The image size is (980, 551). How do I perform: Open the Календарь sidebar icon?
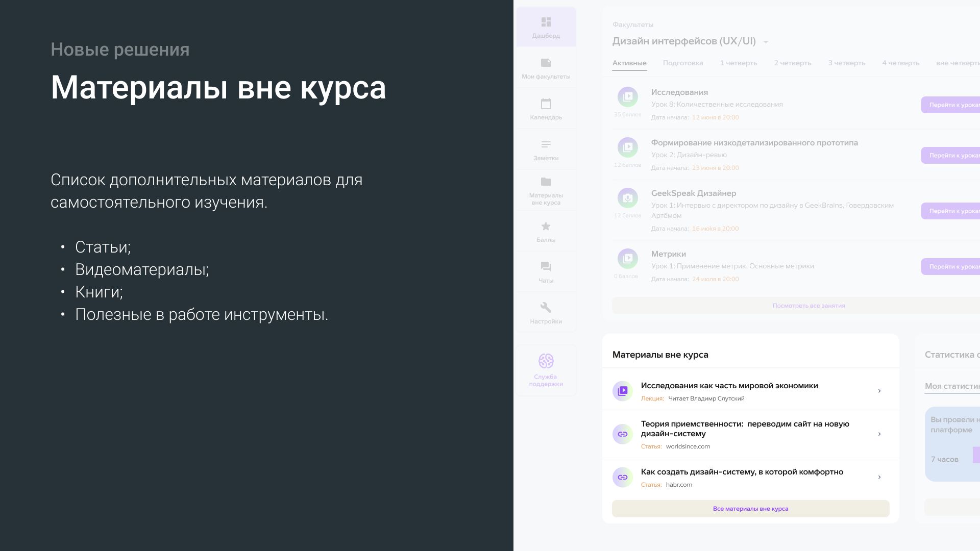point(546,108)
